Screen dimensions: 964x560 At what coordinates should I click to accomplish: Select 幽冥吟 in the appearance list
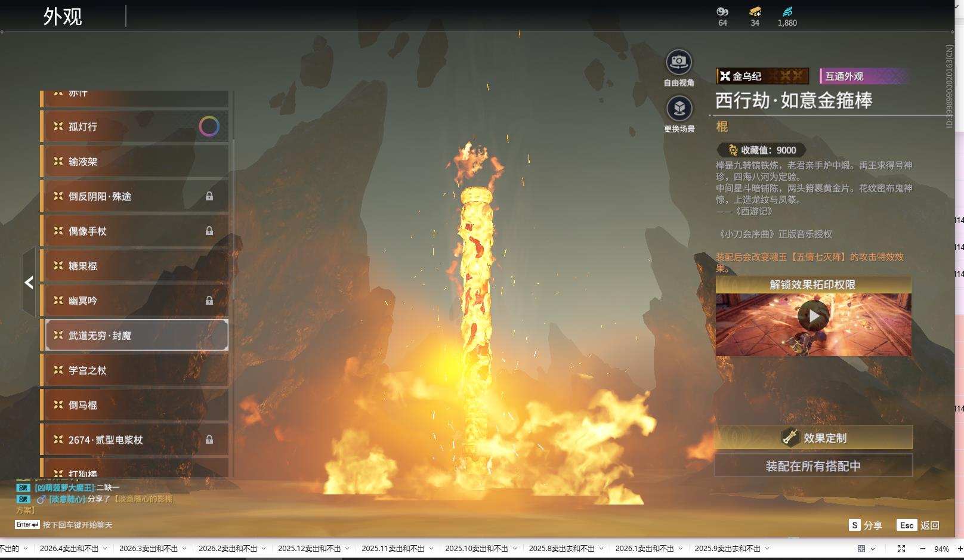point(135,301)
